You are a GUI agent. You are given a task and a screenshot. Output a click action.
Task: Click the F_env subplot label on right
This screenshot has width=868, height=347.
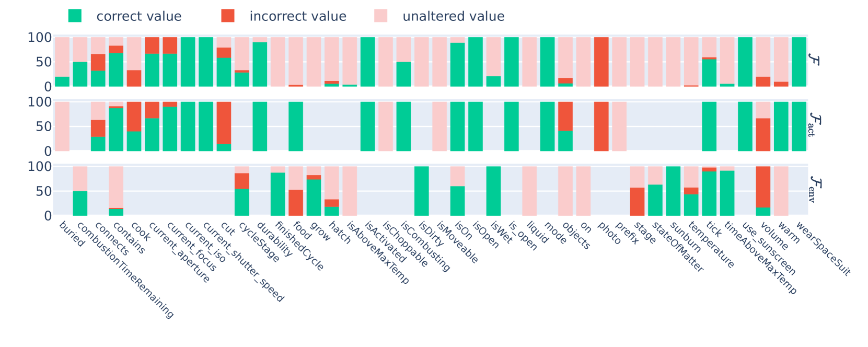pyautogui.click(x=814, y=189)
